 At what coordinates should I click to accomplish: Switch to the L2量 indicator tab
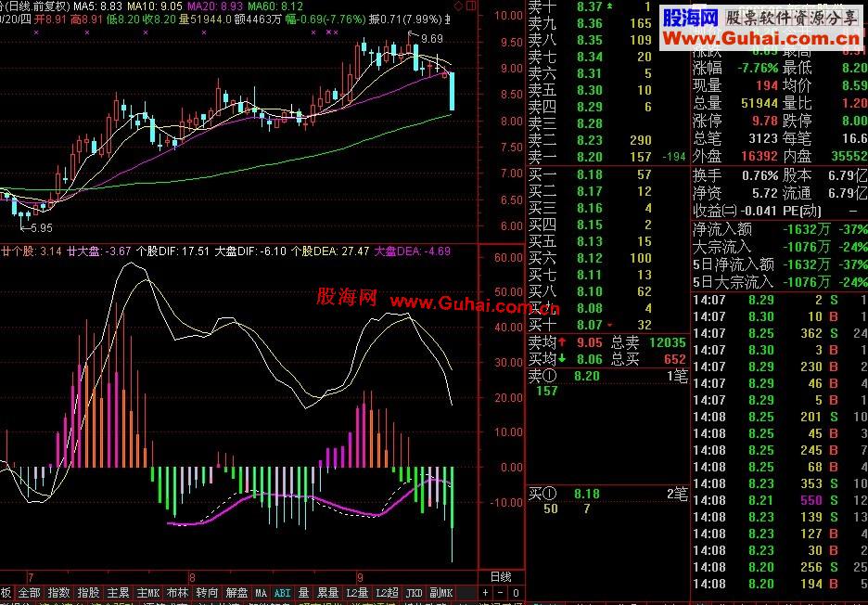357,593
